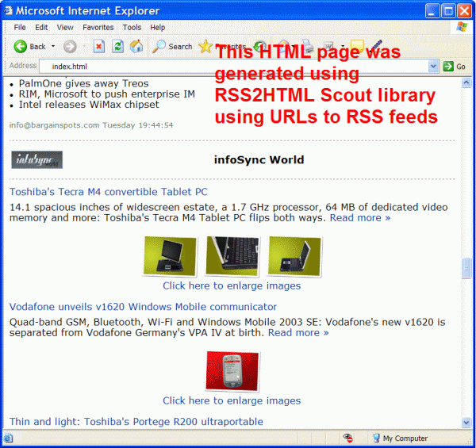This screenshot has width=476, height=448.
Task: Click the 'PalmOne gives away Treos' bullet
Action: (x=83, y=83)
